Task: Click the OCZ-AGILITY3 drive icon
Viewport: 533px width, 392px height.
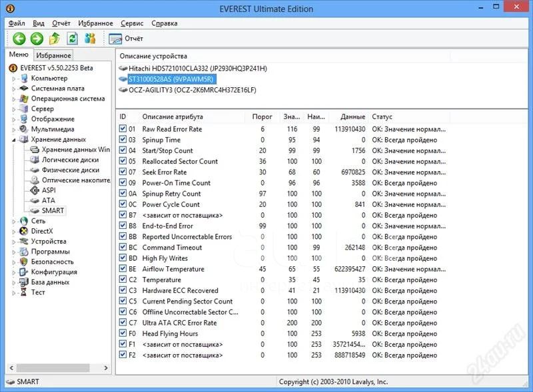Action: [x=123, y=90]
